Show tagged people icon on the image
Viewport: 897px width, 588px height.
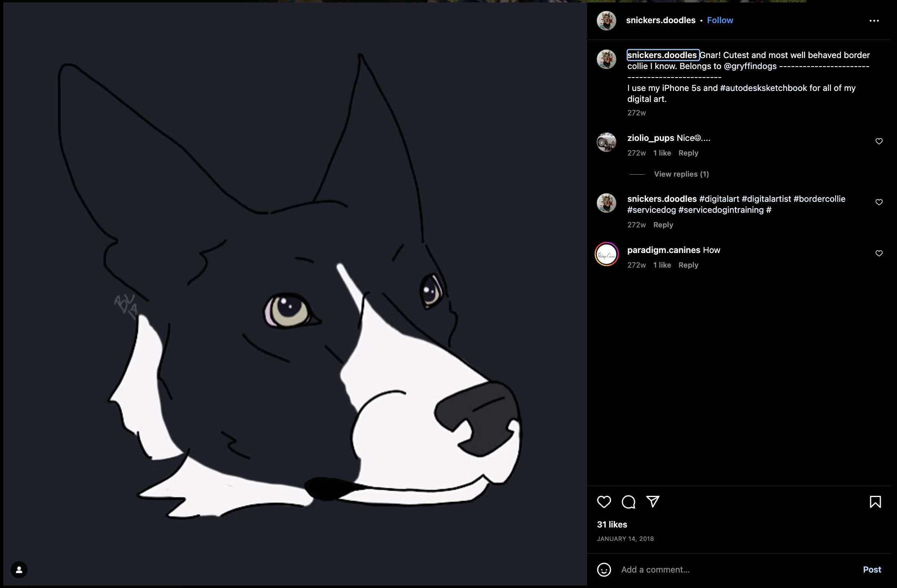pyautogui.click(x=19, y=570)
